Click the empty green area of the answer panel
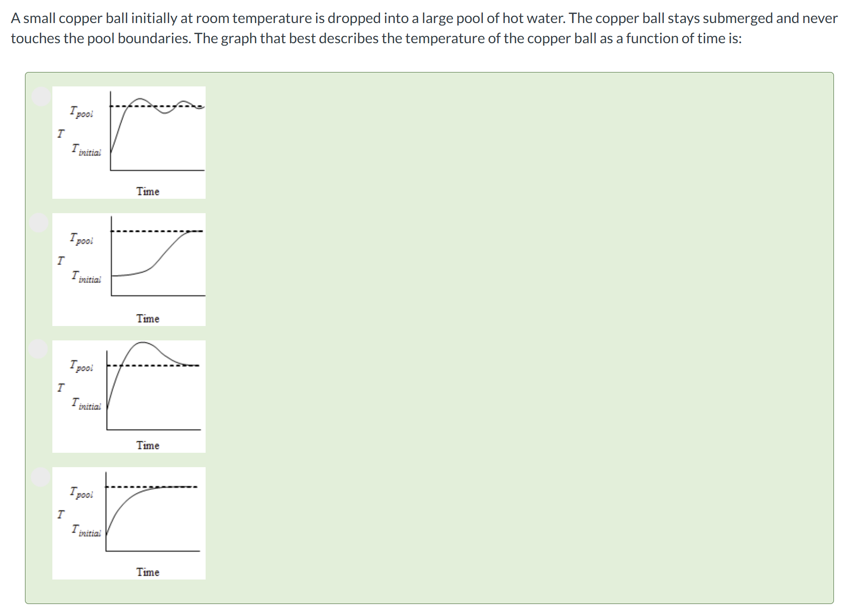This screenshot has width=845, height=616. [519, 336]
